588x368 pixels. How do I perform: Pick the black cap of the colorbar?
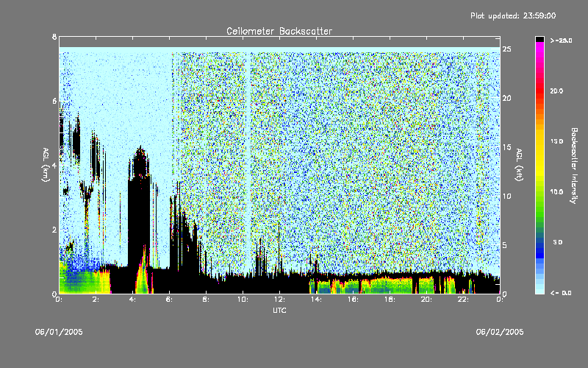point(539,39)
